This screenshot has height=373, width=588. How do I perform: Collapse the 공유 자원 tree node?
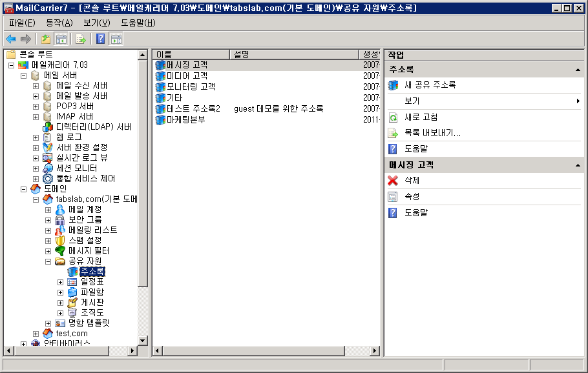coord(48,261)
